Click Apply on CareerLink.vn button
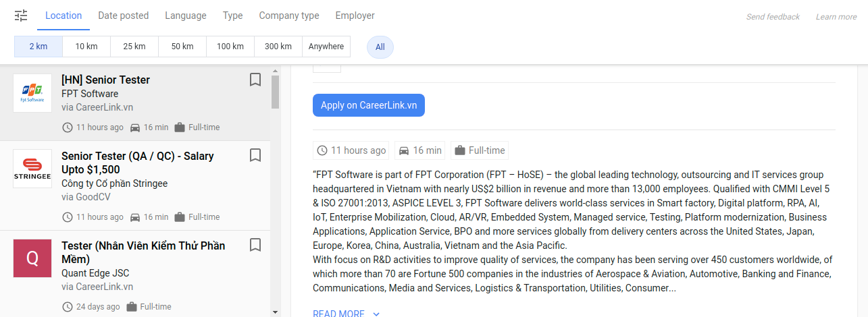The height and width of the screenshot is (317, 868). pyautogui.click(x=368, y=105)
